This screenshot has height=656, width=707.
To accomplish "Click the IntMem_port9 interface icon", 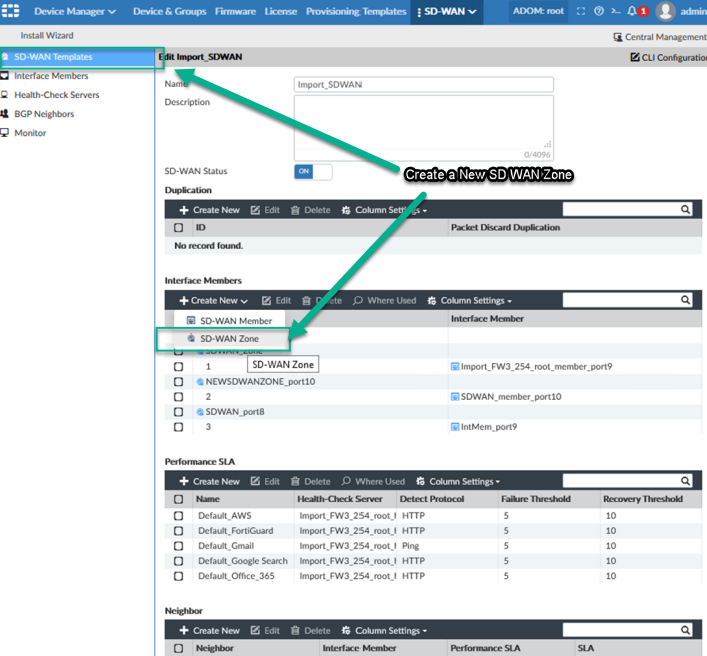I will [455, 427].
